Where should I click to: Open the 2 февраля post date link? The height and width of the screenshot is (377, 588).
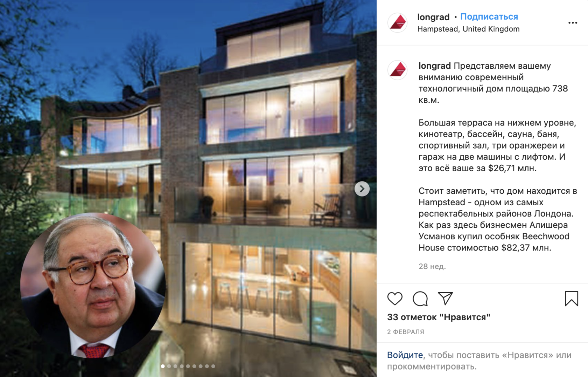coord(406,332)
